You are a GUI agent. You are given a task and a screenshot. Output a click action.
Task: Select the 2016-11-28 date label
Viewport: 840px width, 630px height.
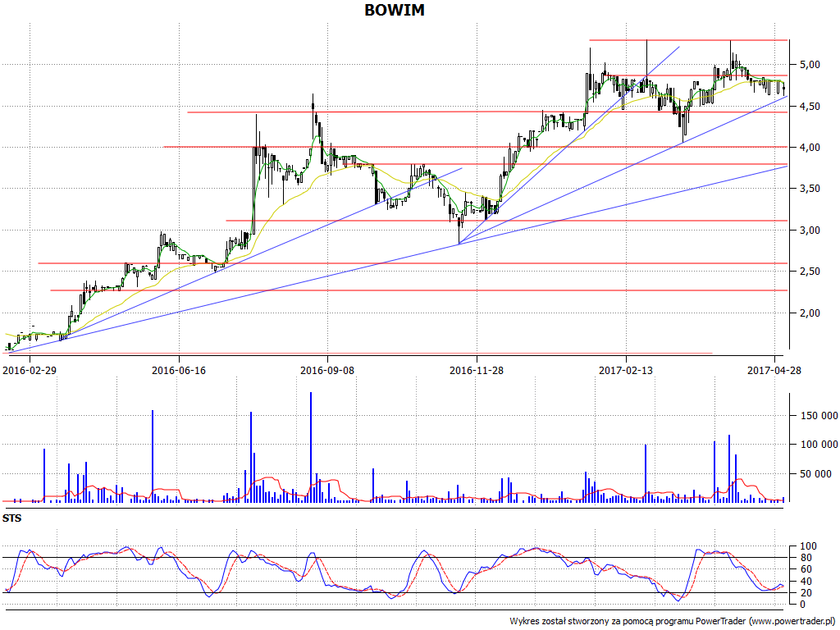(x=477, y=370)
